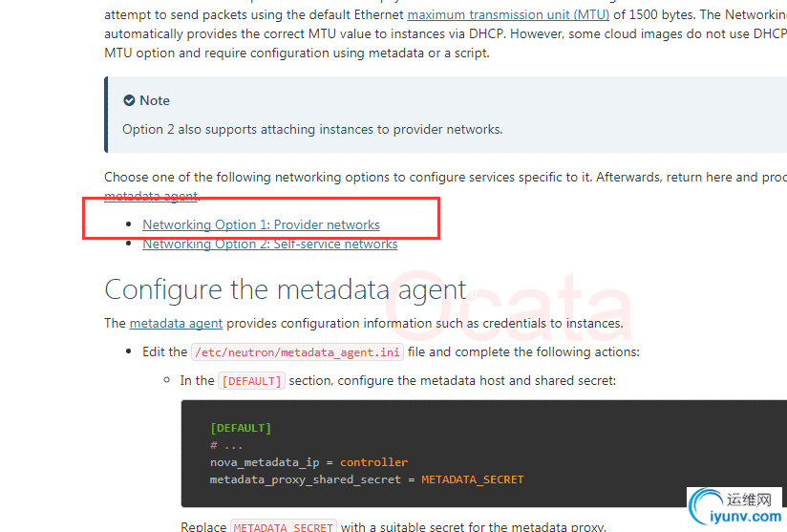Click the Ocata watermark text
Image resolution: width=787 pixels, height=532 pixels.
pos(508,307)
